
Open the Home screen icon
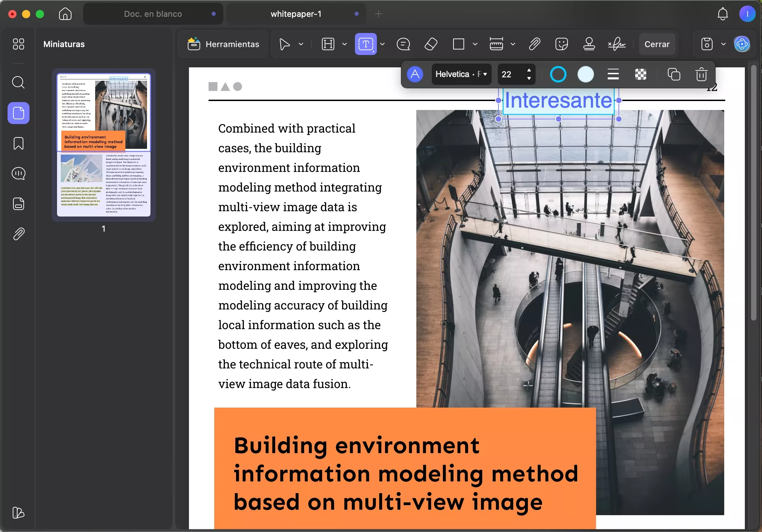pos(65,14)
